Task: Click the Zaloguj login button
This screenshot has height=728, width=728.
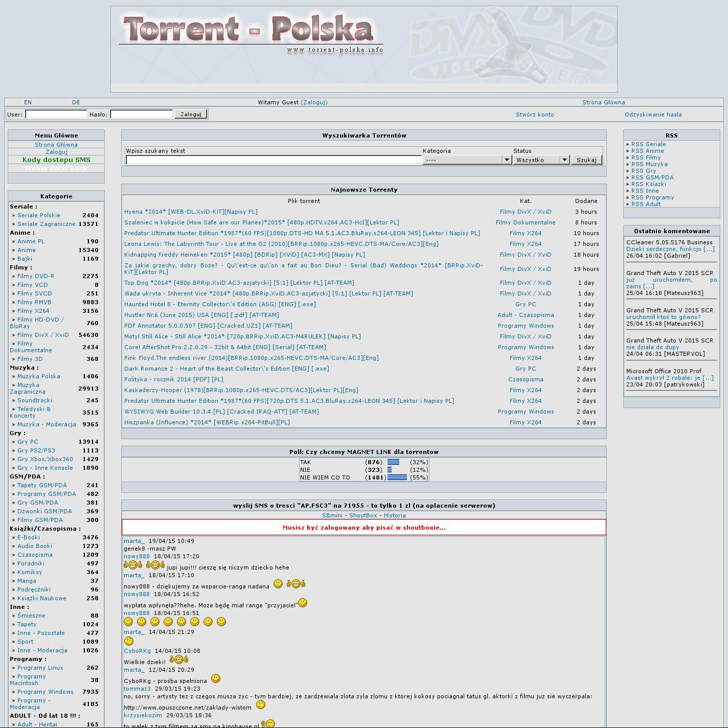Action: [x=191, y=114]
